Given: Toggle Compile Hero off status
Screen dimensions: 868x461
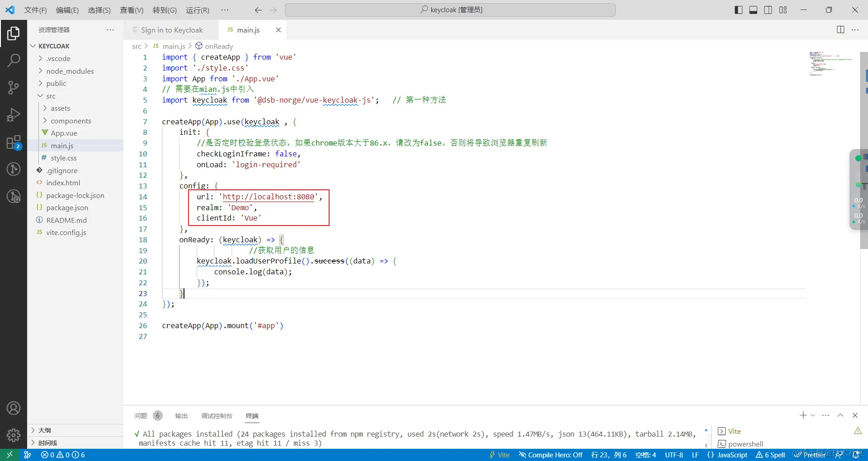Looking at the screenshot, I should point(551,455).
